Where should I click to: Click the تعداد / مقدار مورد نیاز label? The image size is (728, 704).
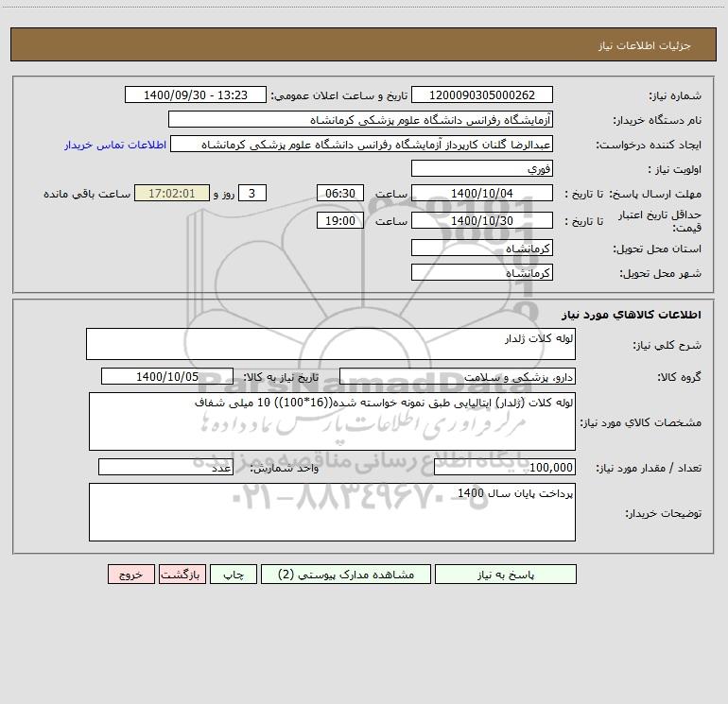tap(649, 469)
